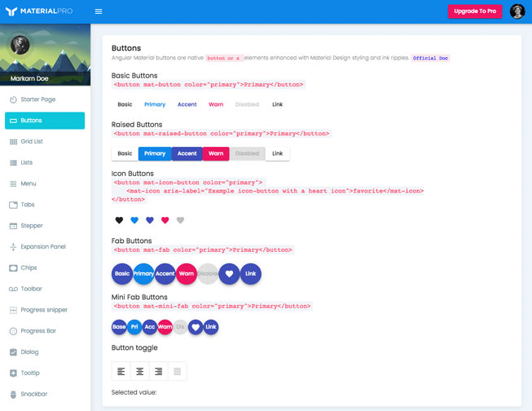This screenshot has width=532, height=411.
Task: Open the Menu sidebar item
Action: pyautogui.click(x=29, y=183)
